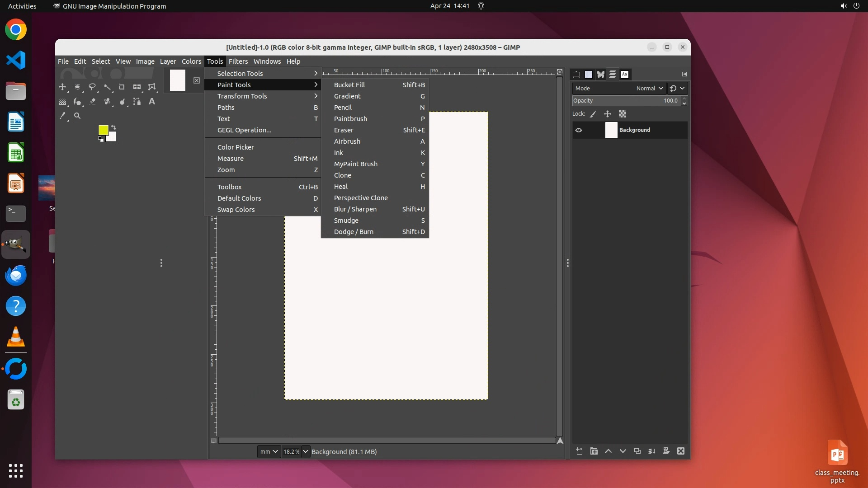The width and height of the screenshot is (868, 488).
Task: Toggle the lock pixels brush icon
Action: 593,114
